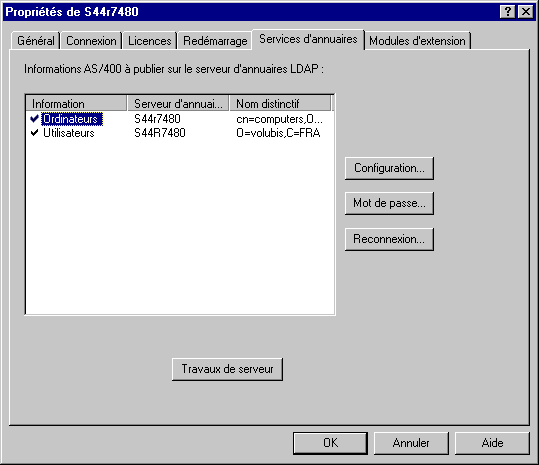Switch to the Général tab
Viewport: 539px width, 465px height.
pyautogui.click(x=36, y=41)
